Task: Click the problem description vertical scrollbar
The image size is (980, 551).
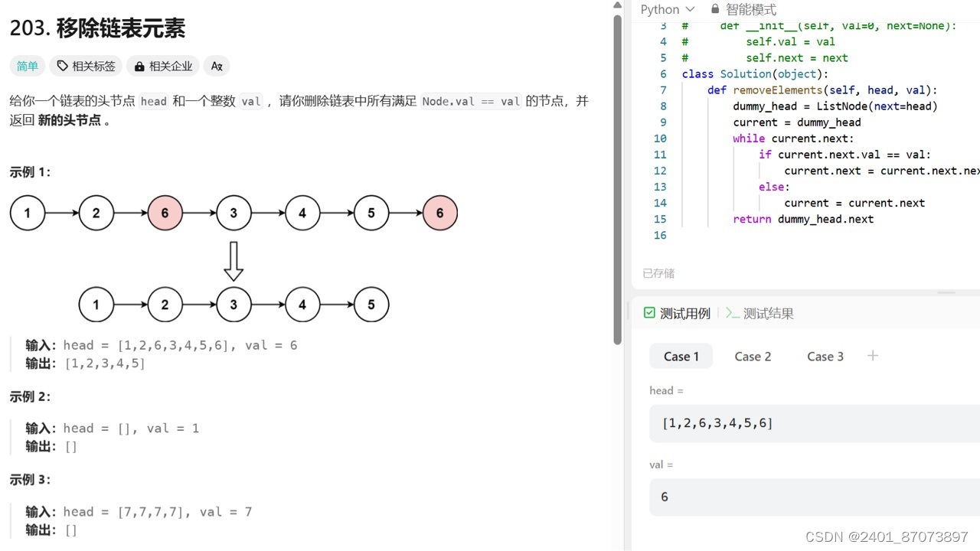Action: click(x=618, y=181)
